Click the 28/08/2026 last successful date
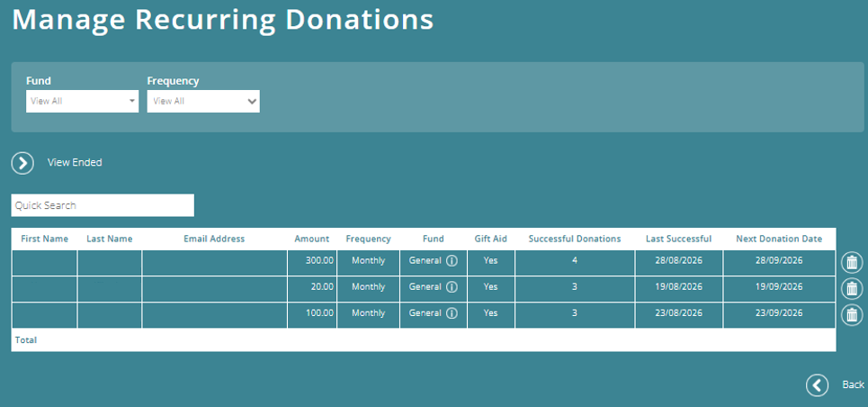868x407 pixels. pos(679,260)
